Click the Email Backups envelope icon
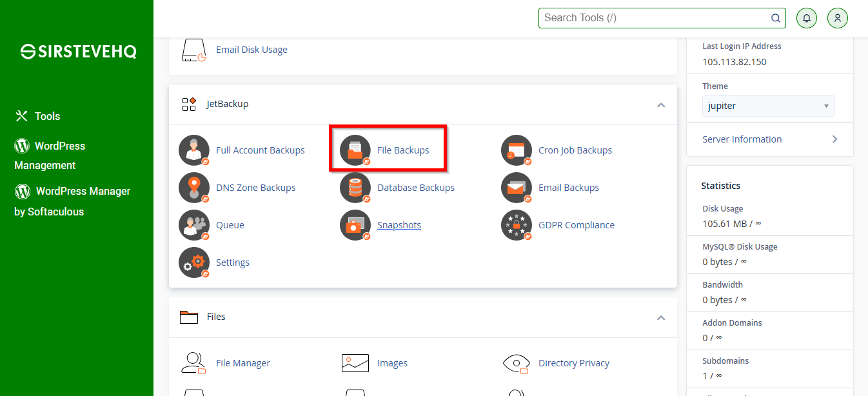Viewport: 868px width, 396px height. pyautogui.click(x=517, y=188)
